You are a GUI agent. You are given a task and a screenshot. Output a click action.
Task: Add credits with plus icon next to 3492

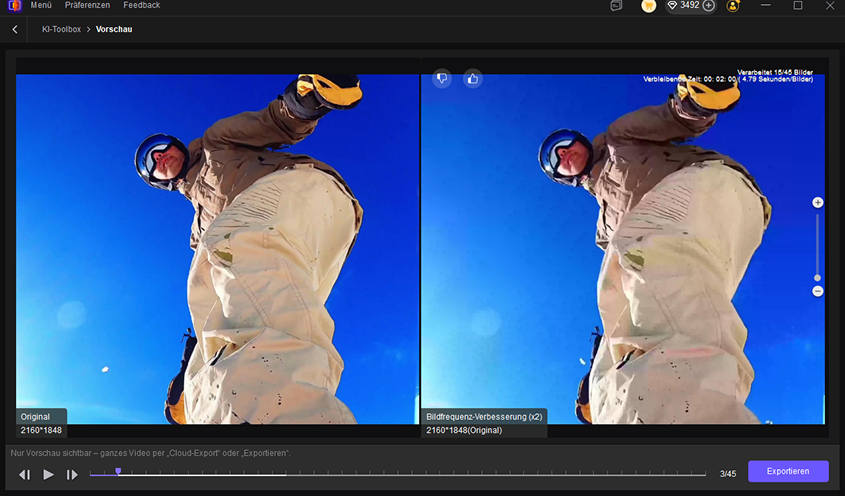(709, 6)
